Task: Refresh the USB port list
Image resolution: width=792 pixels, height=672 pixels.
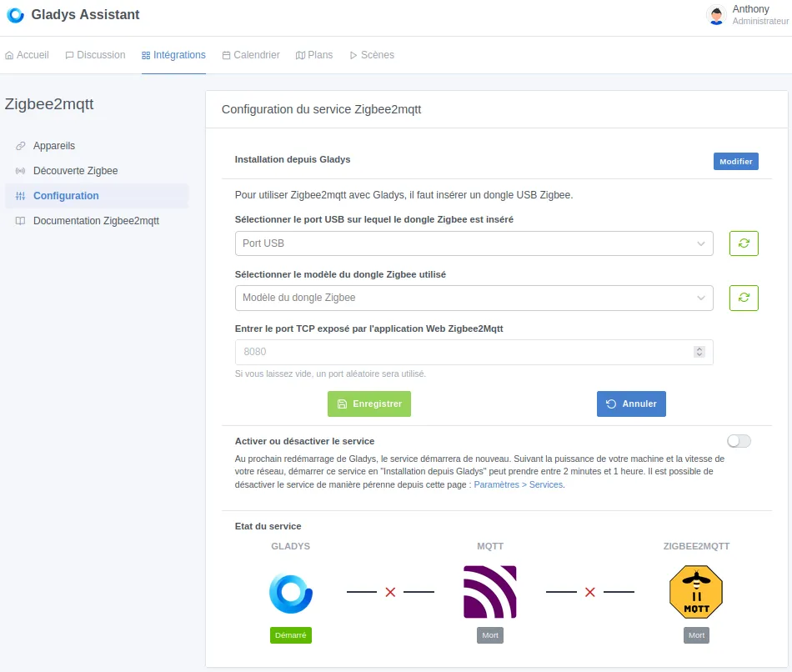Action: 744,243
